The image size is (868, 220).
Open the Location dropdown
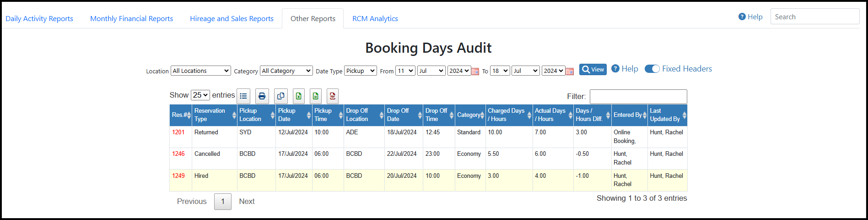coord(200,71)
